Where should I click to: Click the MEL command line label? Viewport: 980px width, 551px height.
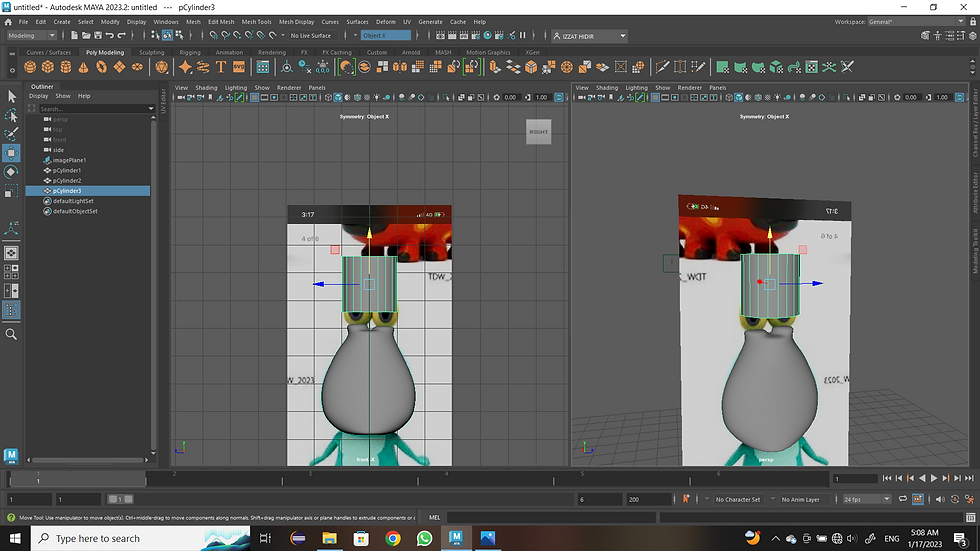[x=434, y=517]
